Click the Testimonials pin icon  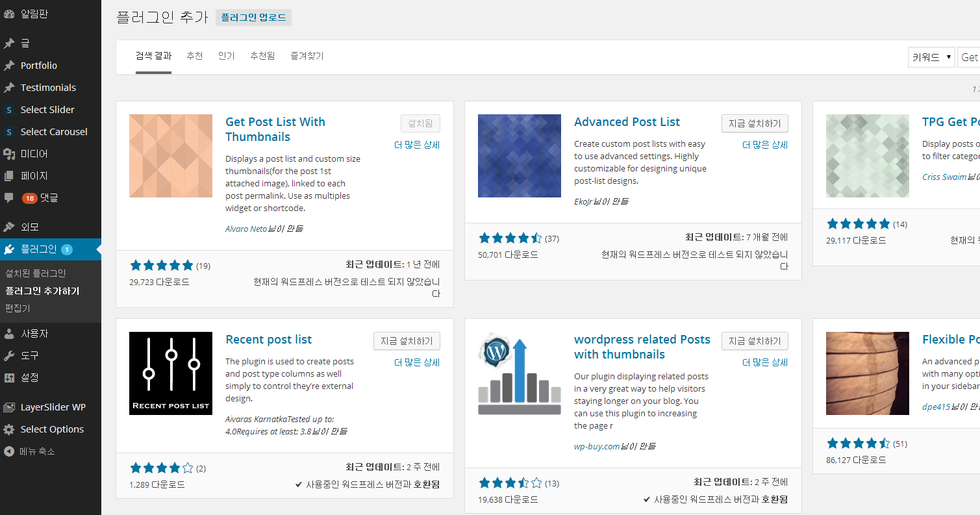[x=9, y=88]
